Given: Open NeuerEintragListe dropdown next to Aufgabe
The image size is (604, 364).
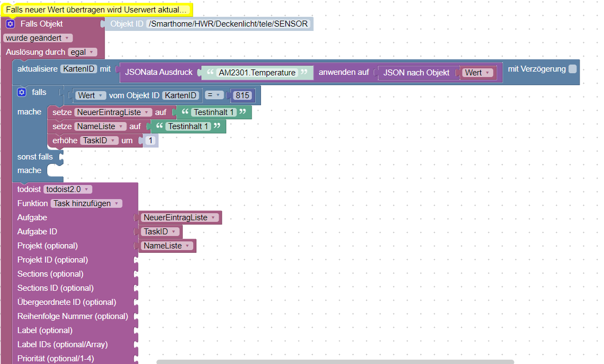Looking at the screenshot, I should (x=180, y=218).
